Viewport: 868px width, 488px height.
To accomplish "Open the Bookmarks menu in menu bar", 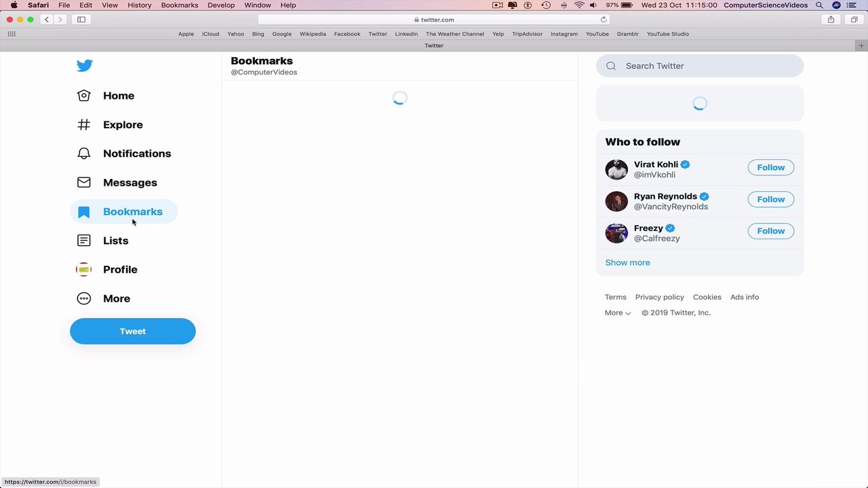I will point(180,5).
